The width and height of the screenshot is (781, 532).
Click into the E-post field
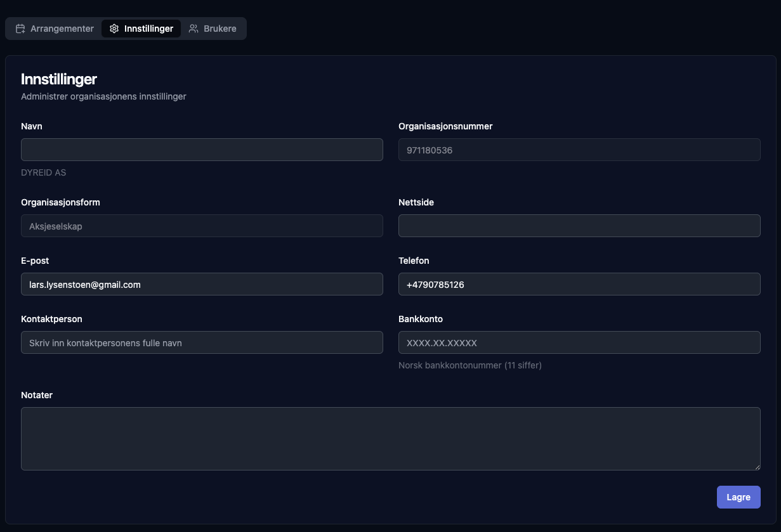pos(202,284)
